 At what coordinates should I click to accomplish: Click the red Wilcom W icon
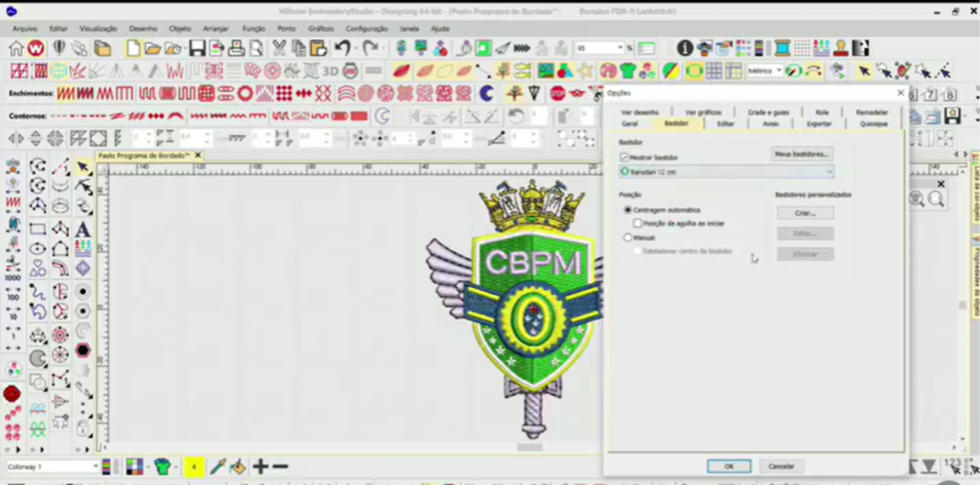36,48
